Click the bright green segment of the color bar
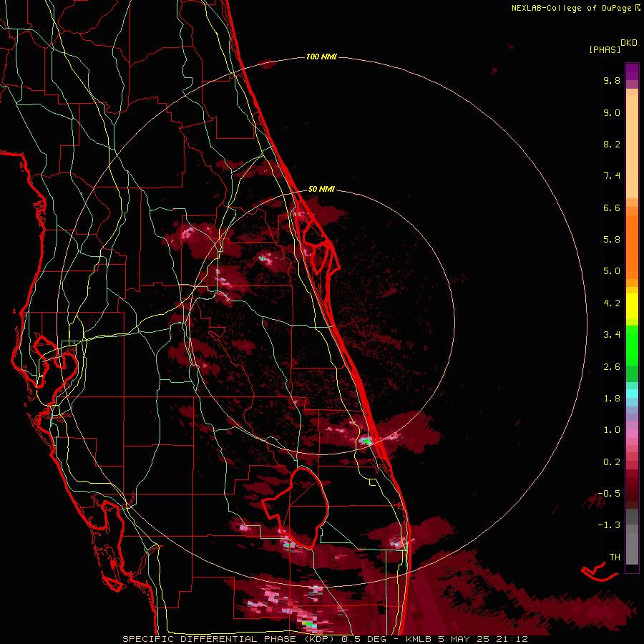The image size is (644, 644). point(632,345)
